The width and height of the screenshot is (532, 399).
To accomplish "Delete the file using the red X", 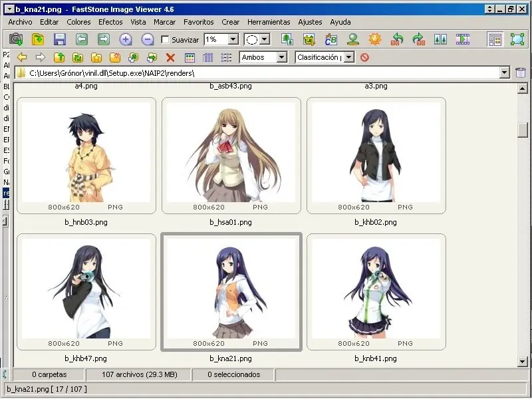I will (x=170, y=57).
